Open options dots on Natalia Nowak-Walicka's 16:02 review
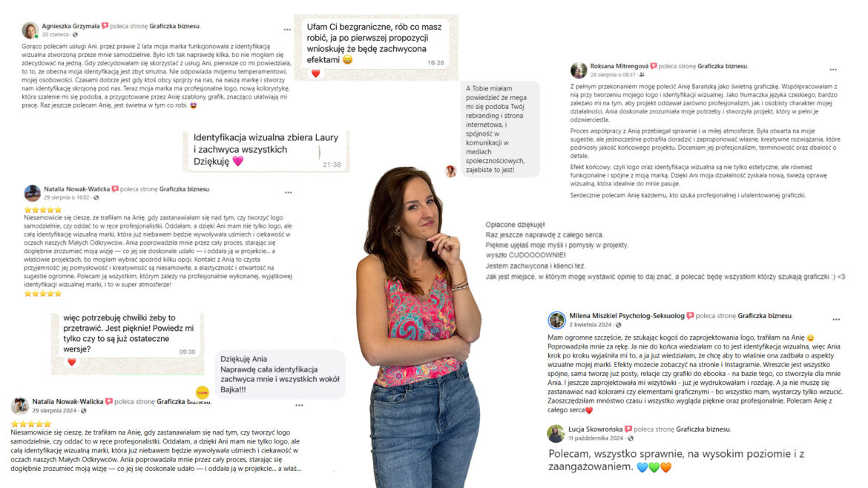Viewport: 868px width, 488px height. pos(288,193)
